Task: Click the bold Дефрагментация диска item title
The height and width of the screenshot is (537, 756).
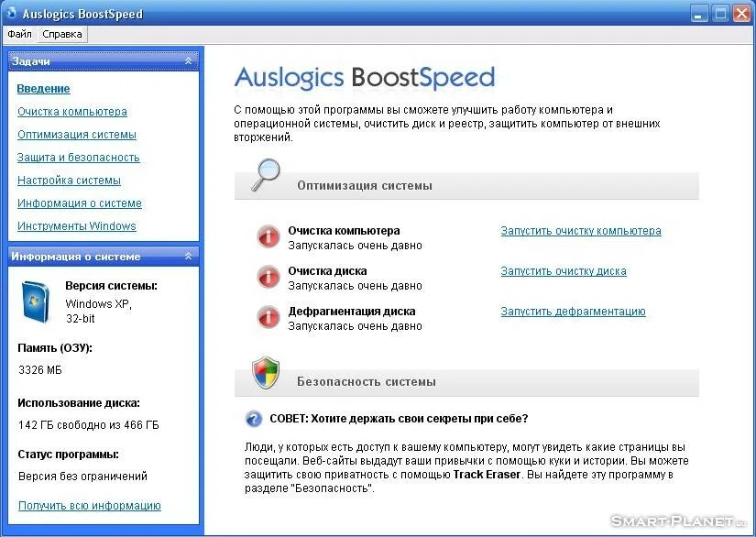Action: [x=352, y=312]
